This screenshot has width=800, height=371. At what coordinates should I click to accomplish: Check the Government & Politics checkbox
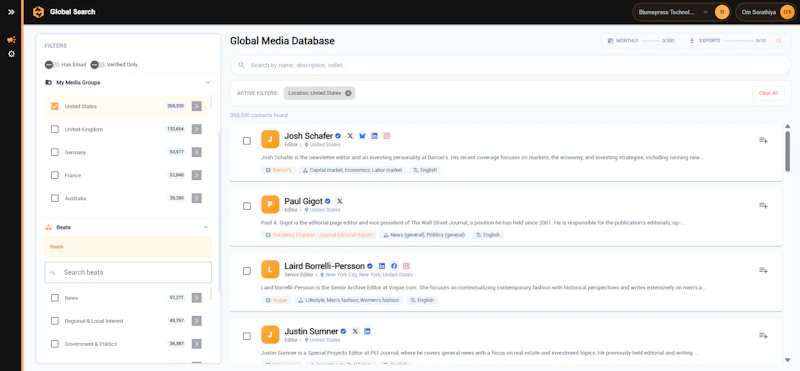55,344
